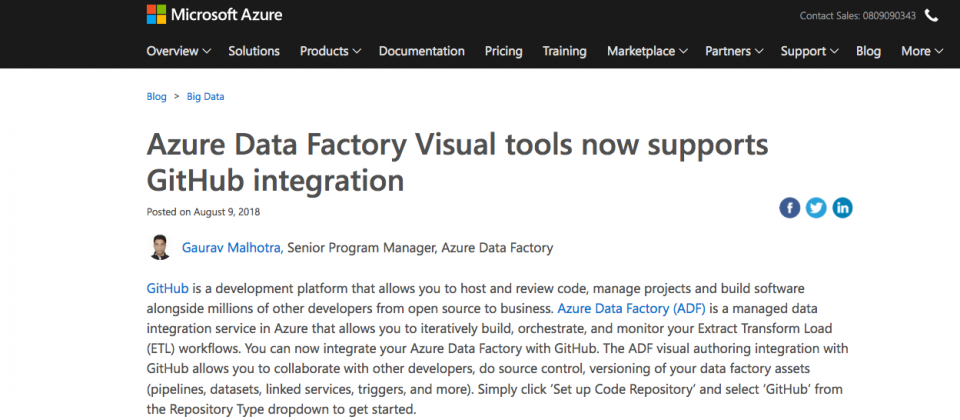Click the Blog breadcrumb link
960x420 pixels.
pyautogui.click(x=156, y=97)
